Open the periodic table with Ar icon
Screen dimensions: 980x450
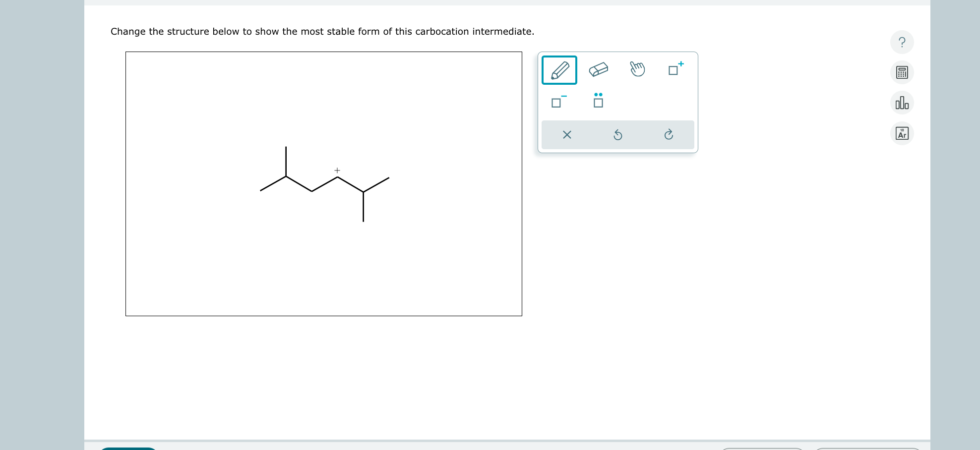902,133
